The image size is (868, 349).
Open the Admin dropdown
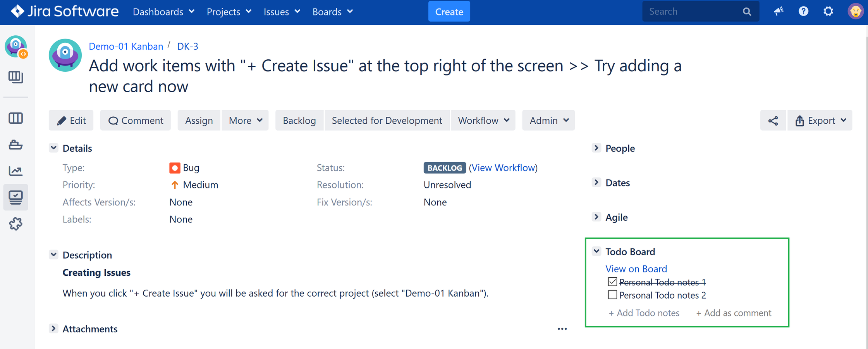(x=548, y=121)
